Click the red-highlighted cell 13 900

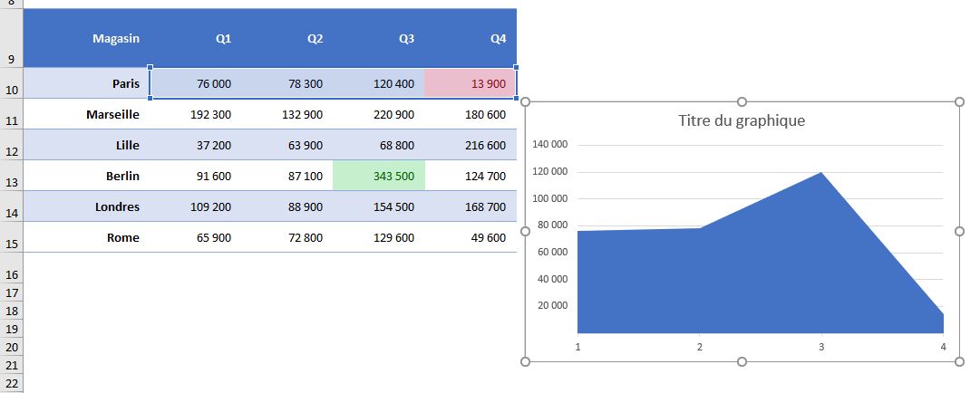(471, 83)
